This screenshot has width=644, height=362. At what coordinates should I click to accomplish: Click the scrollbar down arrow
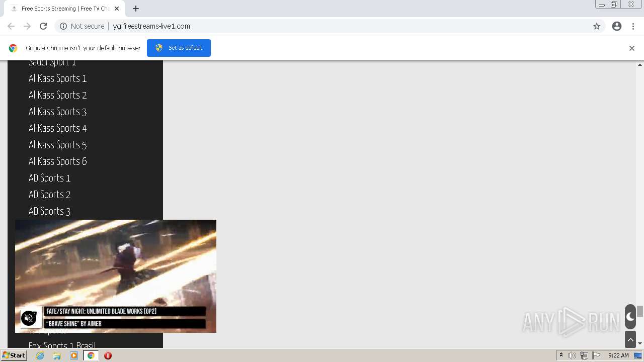(640, 343)
